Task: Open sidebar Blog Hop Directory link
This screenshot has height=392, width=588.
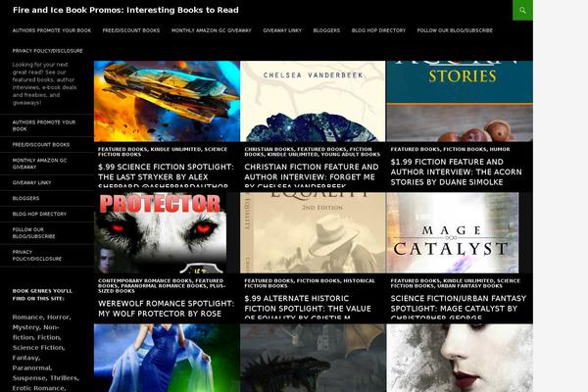Action: click(x=39, y=214)
